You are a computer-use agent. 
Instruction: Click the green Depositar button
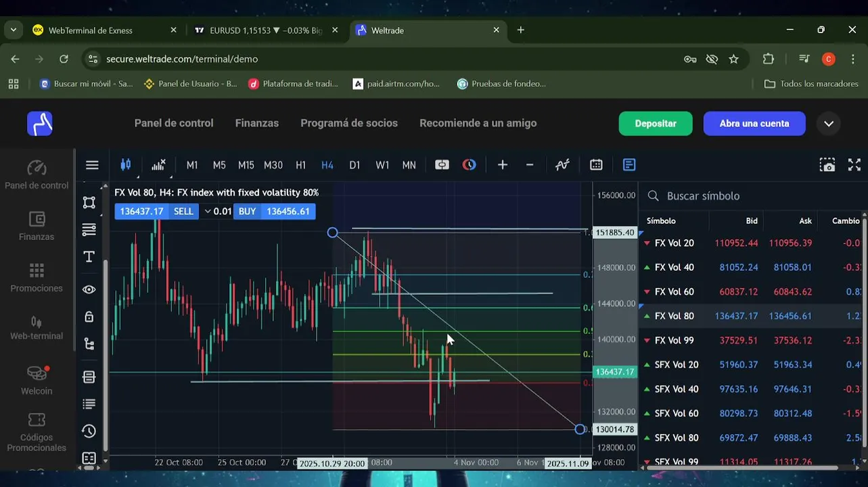click(656, 124)
